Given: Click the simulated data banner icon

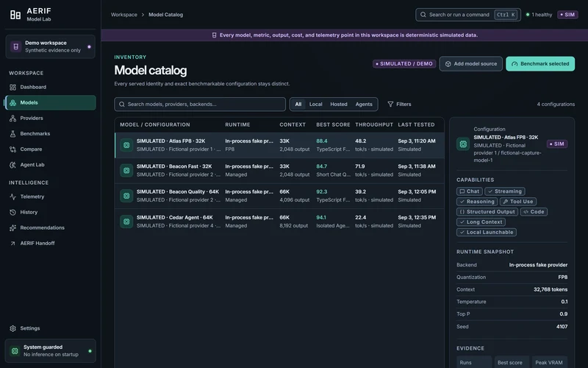Looking at the screenshot, I should 214,35.
